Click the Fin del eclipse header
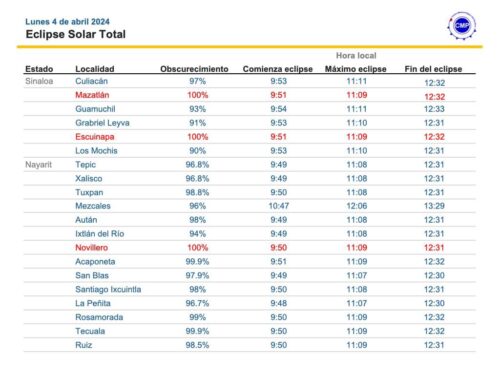 pyautogui.click(x=433, y=69)
